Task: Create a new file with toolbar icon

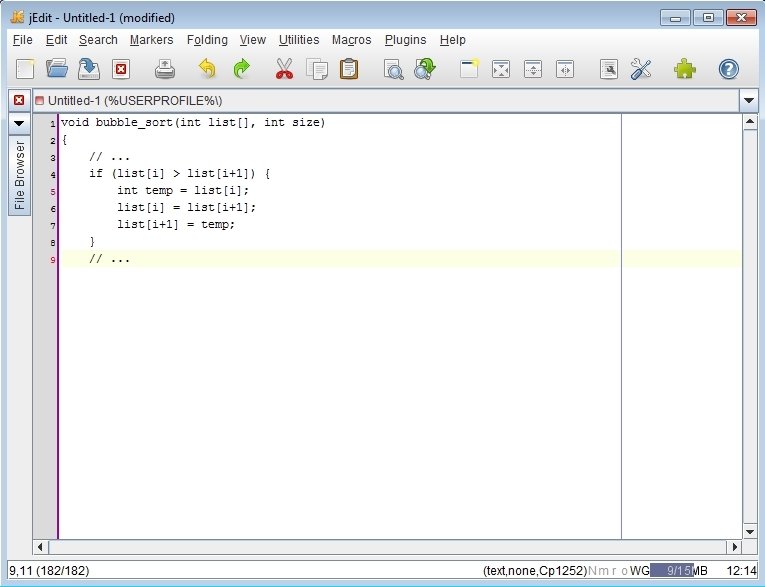Action: click(x=25, y=69)
